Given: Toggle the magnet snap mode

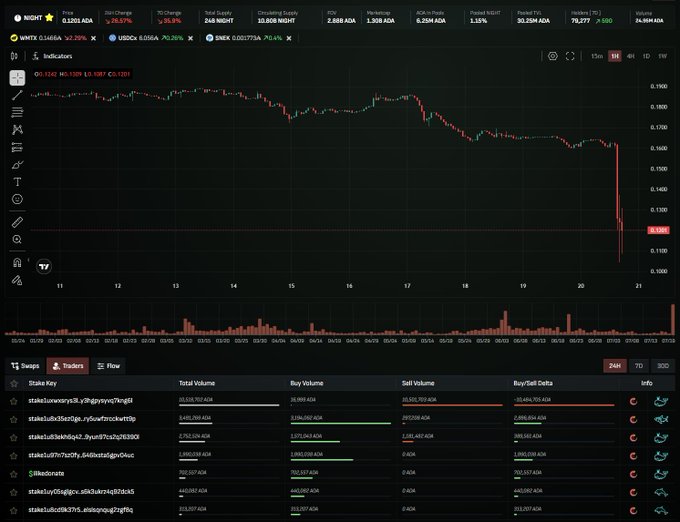Looking at the screenshot, I should pyautogui.click(x=17, y=262).
